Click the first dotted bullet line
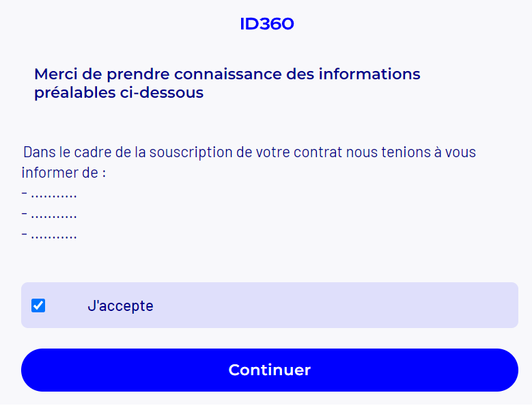532x408 pixels. pos(49,193)
